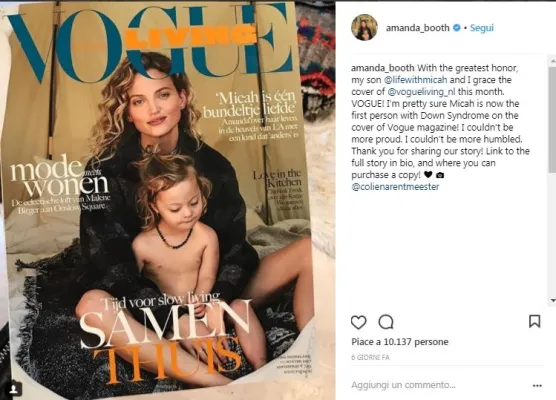Open amanda_booth profile avatar
Viewport: 556px width, 400px height.
pyautogui.click(x=364, y=27)
